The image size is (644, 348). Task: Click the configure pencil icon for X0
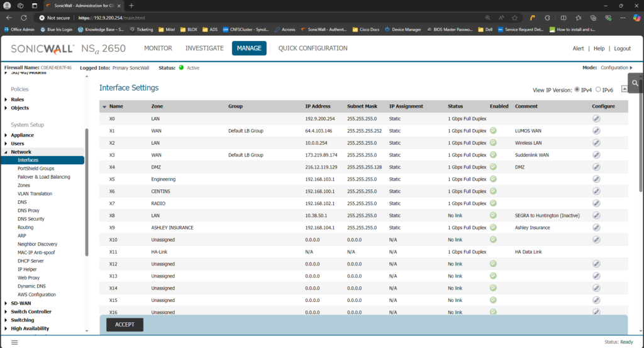[x=596, y=118]
